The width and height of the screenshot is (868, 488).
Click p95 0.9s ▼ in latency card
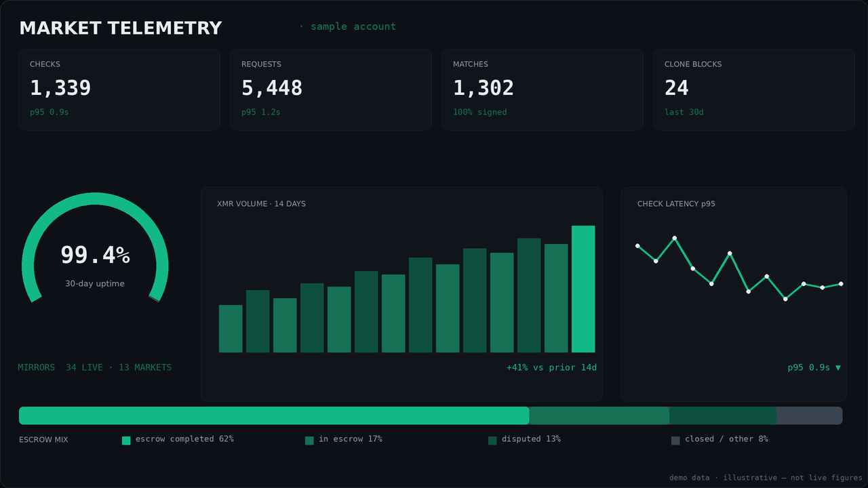814,367
